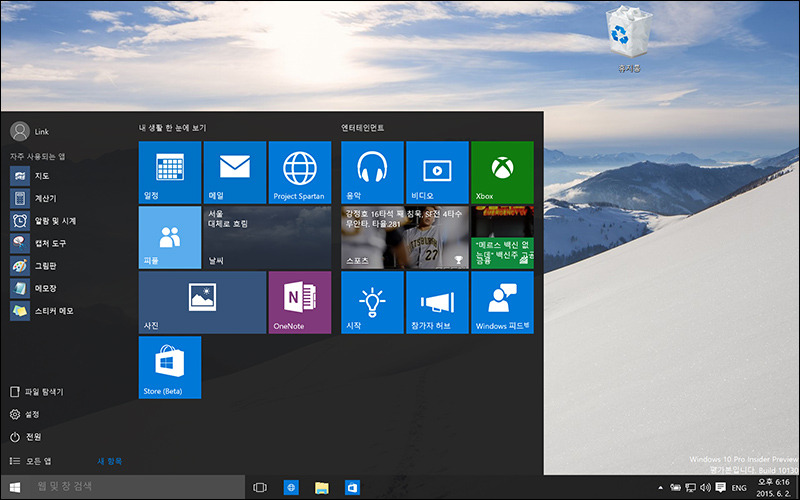Show hidden system tray icons
The height and width of the screenshot is (500, 800).
[x=661, y=488]
